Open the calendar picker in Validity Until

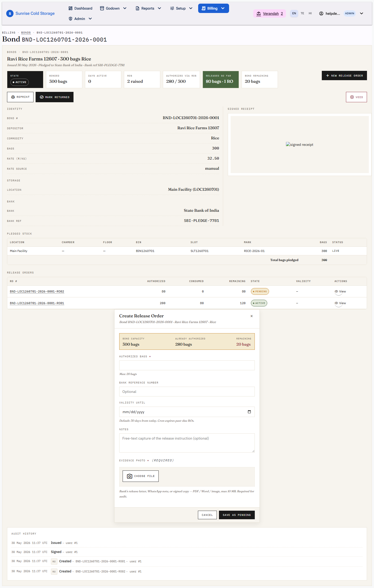pyautogui.click(x=249, y=412)
